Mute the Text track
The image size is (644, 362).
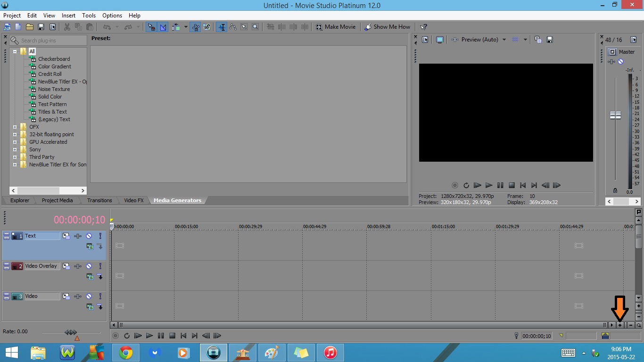tap(89, 236)
